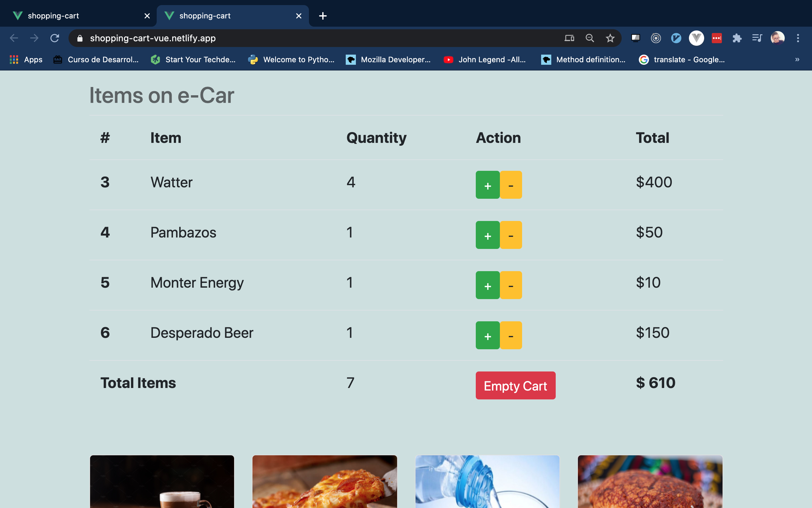
Task: Click the lock icon in address bar
Action: click(80, 38)
